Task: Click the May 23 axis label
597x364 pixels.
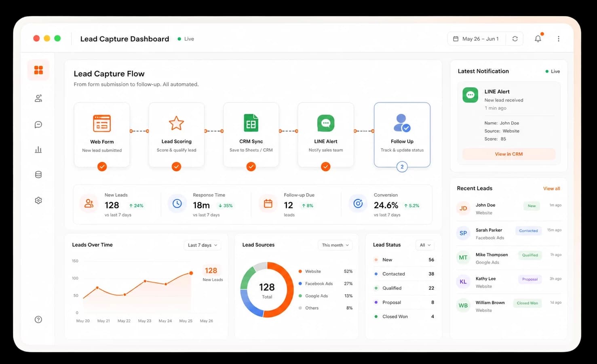Action: (144, 321)
